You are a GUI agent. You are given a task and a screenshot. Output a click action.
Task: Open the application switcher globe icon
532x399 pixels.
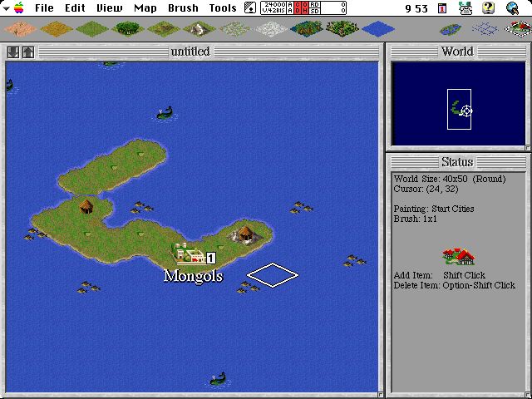[x=513, y=7]
